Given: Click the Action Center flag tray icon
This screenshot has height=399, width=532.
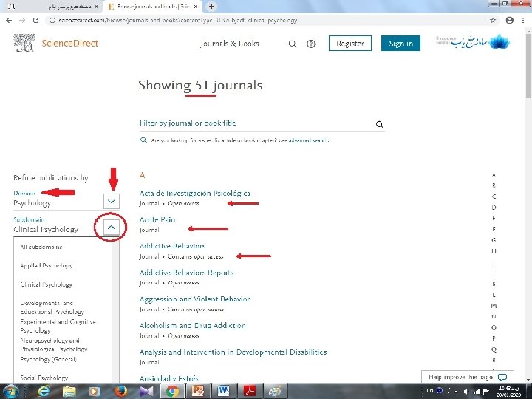Looking at the screenshot, I should pyautogui.click(x=486, y=392).
